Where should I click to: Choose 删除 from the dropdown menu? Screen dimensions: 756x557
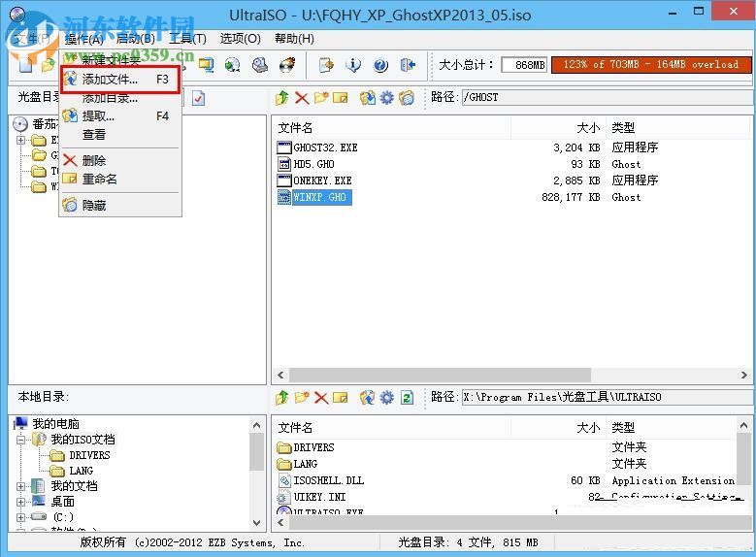120,160
